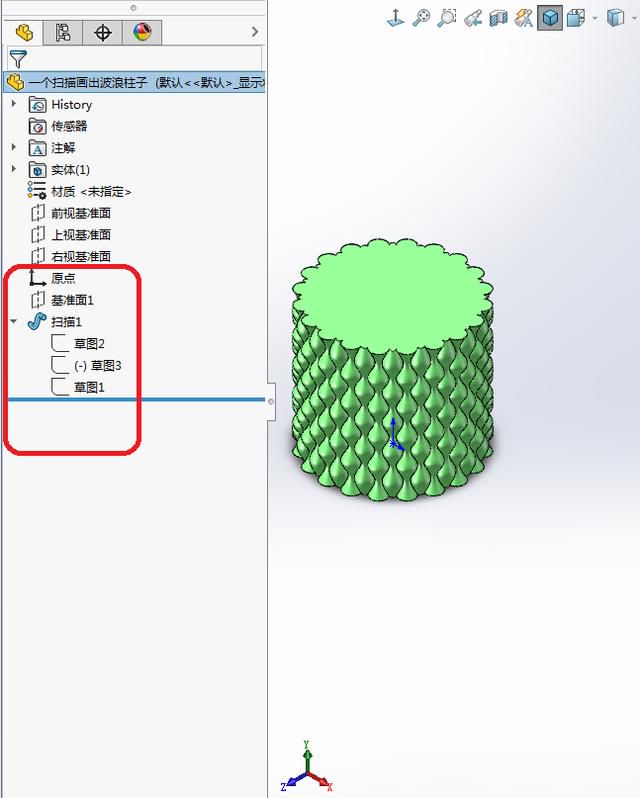The height and width of the screenshot is (798, 640).
Task: Click the Display Style cube icon
Action: (616, 18)
